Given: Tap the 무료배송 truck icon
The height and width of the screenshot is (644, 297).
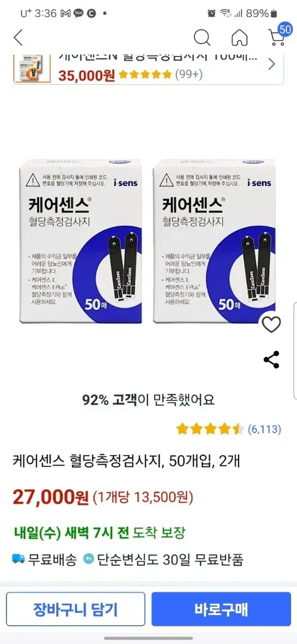Looking at the screenshot, I should (19, 559).
